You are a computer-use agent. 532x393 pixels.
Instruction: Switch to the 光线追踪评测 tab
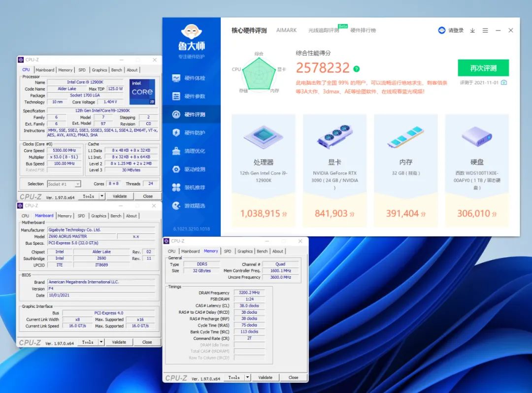pos(323,31)
